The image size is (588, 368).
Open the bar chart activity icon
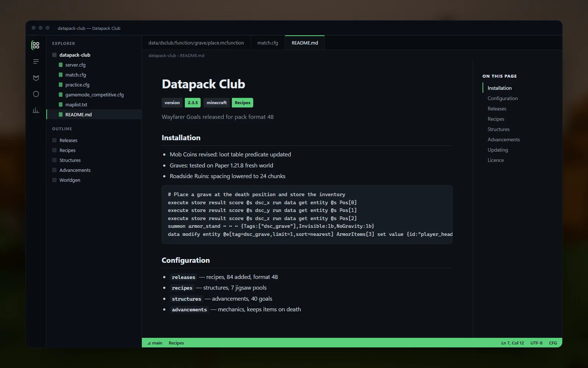click(x=36, y=110)
